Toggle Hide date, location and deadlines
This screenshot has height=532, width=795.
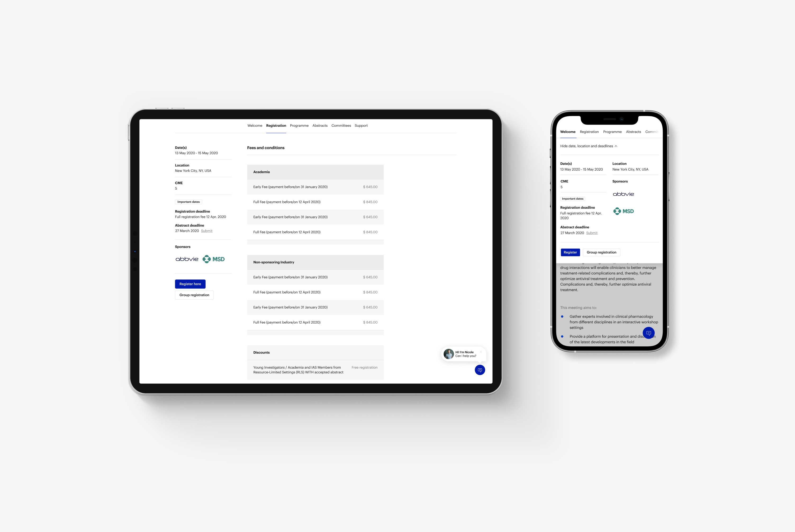(x=588, y=146)
